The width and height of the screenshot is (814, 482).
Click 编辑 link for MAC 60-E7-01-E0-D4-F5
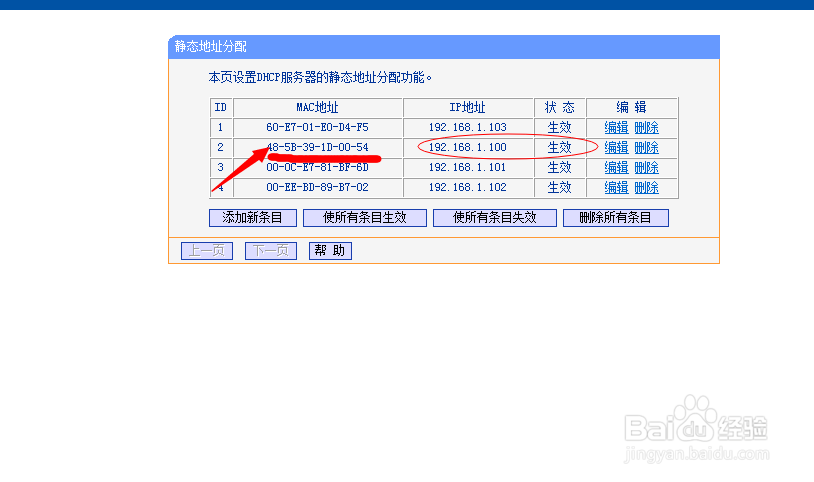(x=616, y=127)
